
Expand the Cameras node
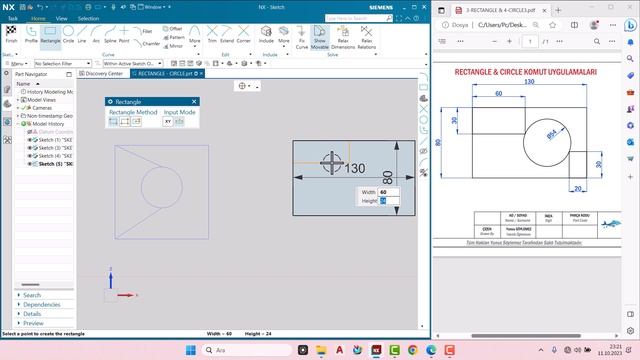click(x=18, y=108)
